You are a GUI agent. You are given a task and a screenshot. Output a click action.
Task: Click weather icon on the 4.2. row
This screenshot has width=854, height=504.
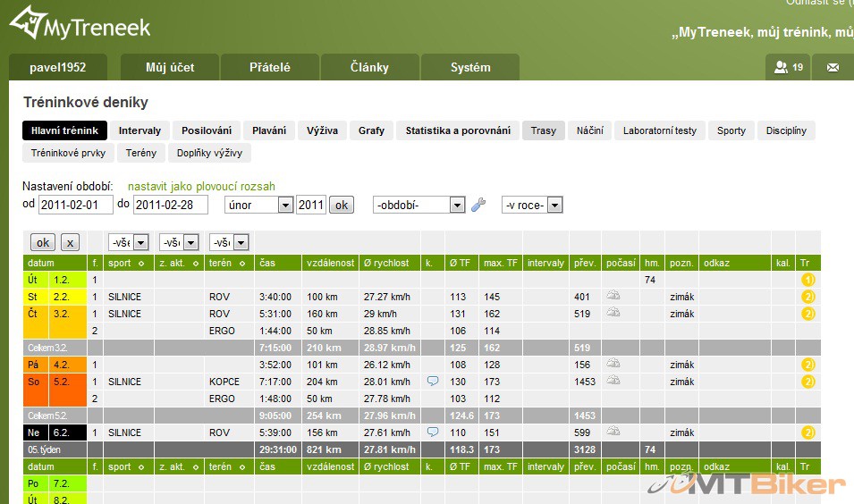[x=613, y=365]
